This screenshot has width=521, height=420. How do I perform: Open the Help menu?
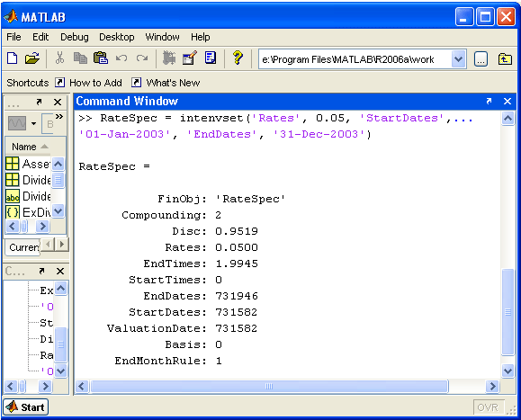[x=200, y=37]
